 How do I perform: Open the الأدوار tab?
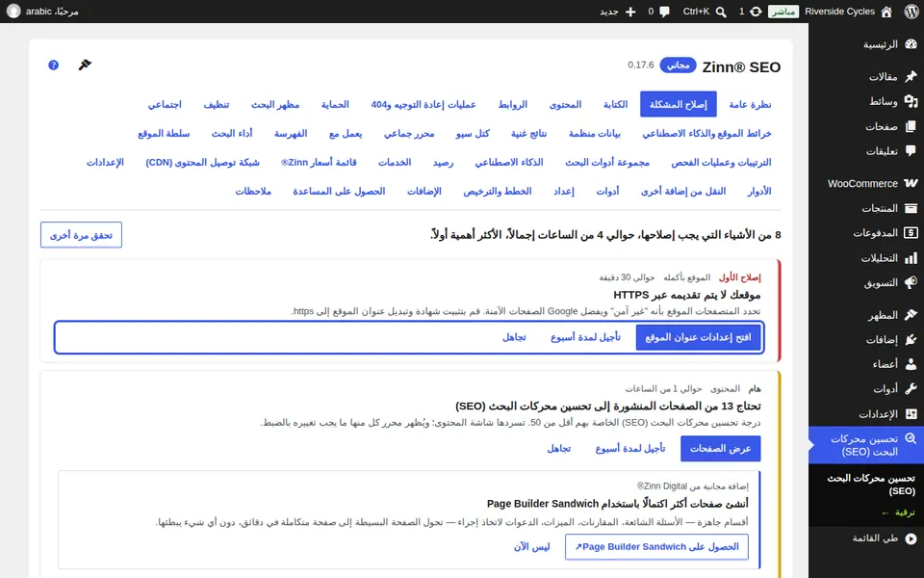pyautogui.click(x=759, y=191)
